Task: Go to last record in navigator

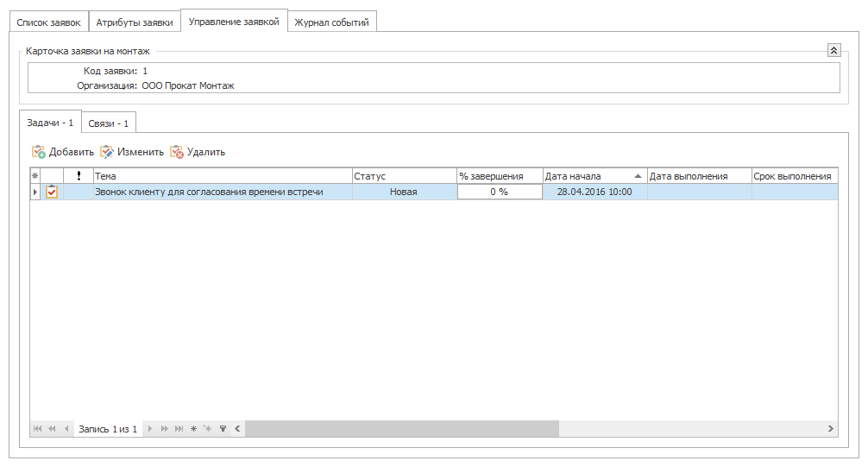Action: coord(179,429)
